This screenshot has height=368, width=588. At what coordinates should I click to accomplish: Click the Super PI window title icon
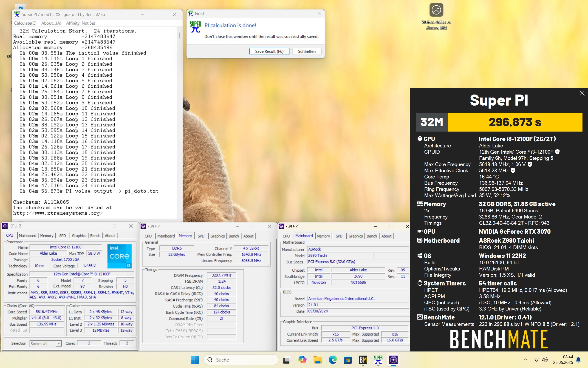(17, 14)
